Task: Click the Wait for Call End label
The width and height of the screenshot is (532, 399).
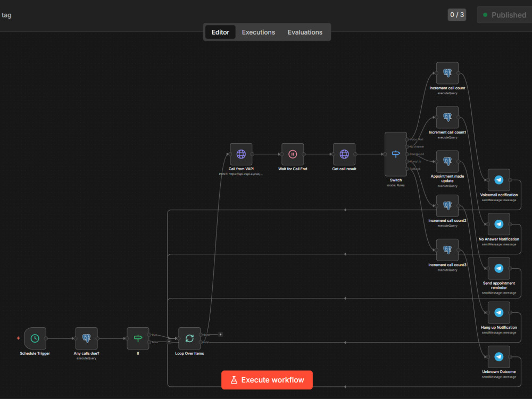Action: tap(293, 169)
